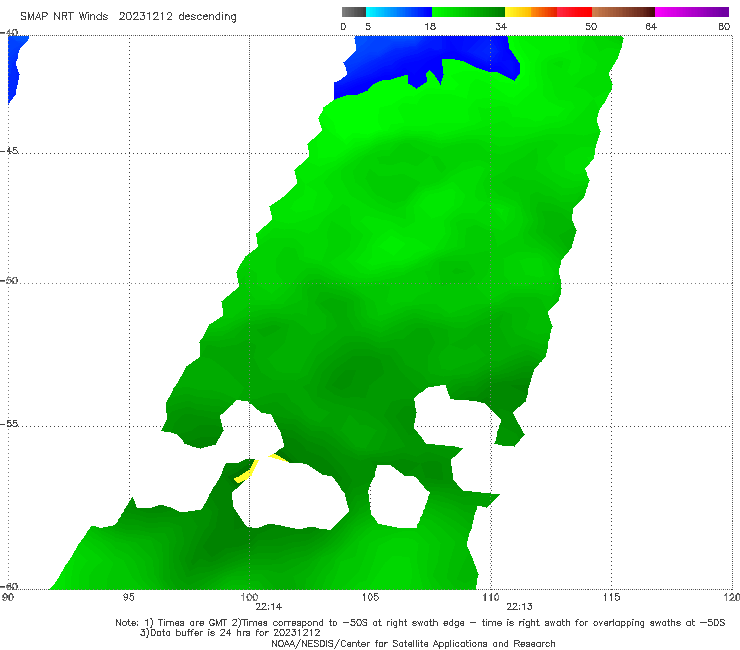Click the yellow high-wind patch on the map
Viewport: 740px width, 650px height.
248,473
